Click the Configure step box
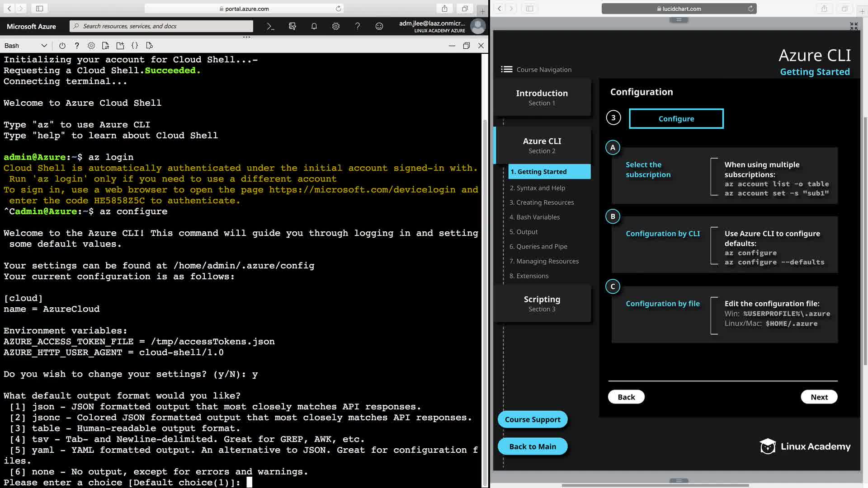 676,118
